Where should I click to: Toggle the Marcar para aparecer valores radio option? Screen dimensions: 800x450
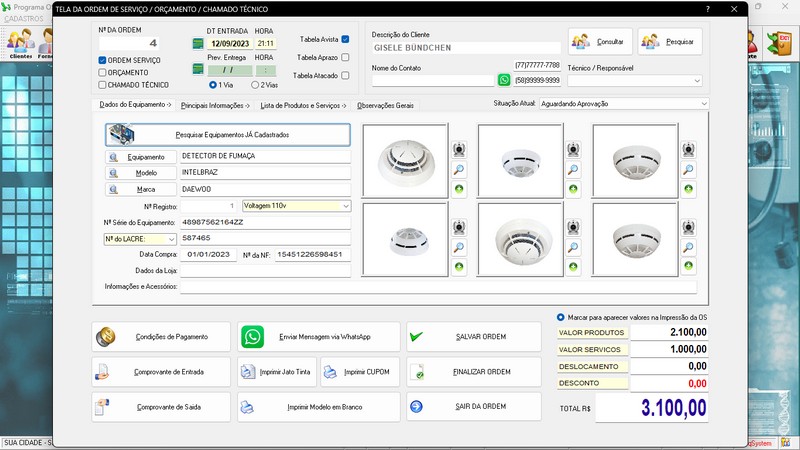coord(560,318)
